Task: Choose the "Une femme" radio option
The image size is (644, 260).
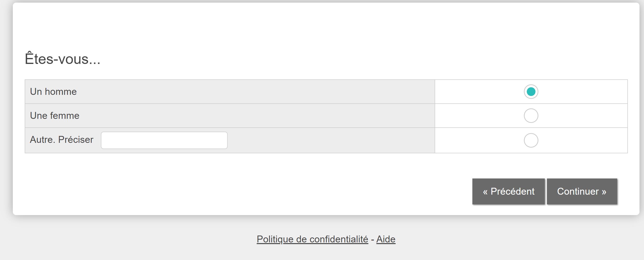Action: (531, 116)
